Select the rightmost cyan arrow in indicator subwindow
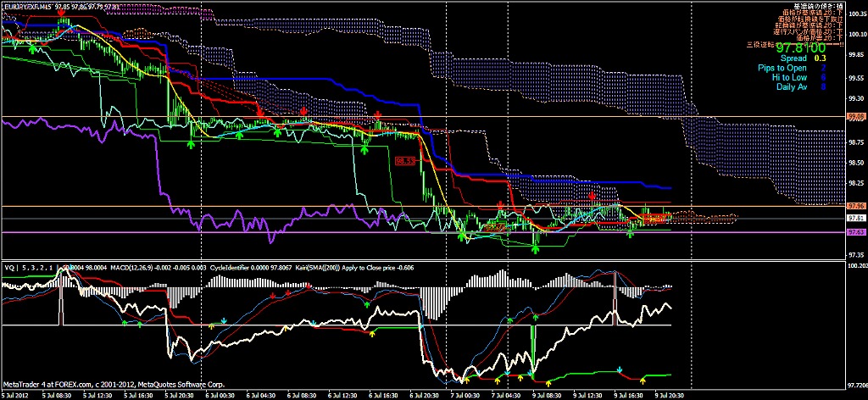Viewport: 868px width, 400px height. (620, 369)
